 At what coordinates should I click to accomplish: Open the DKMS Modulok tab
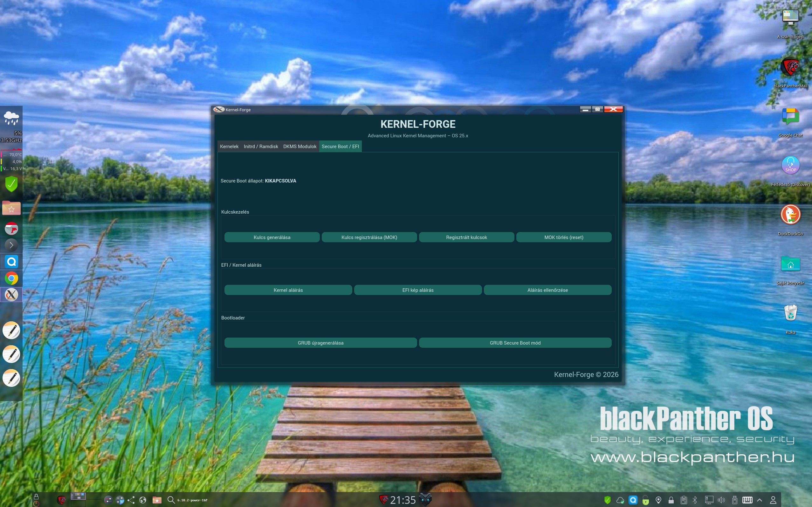click(299, 147)
